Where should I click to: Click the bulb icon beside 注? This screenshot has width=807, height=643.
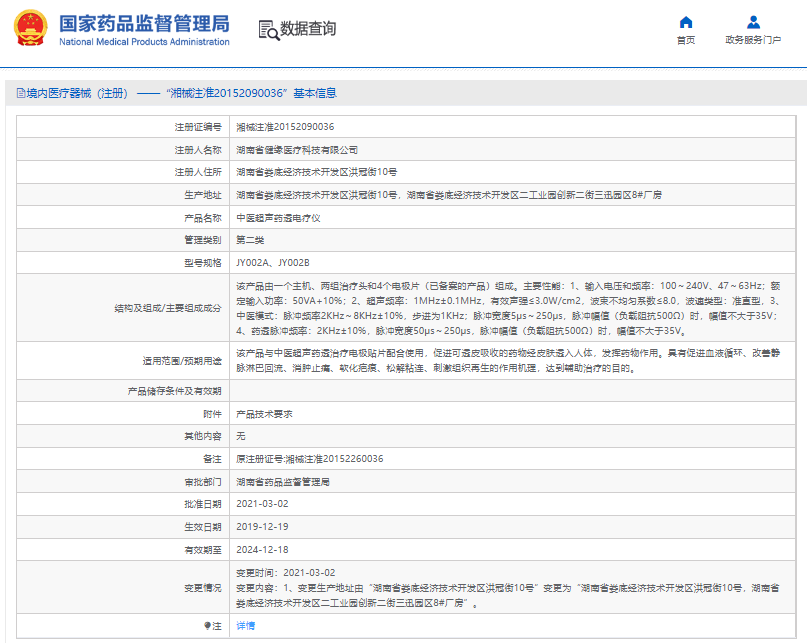point(207,625)
